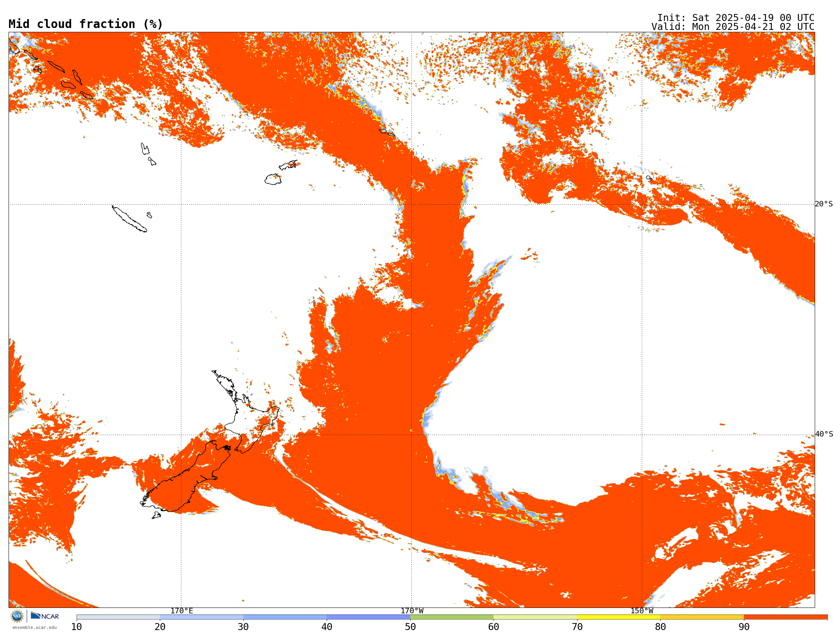This screenshot has width=840, height=632.
Task: Click Stewart Island south of New Zealand
Action: pyautogui.click(x=156, y=515)
